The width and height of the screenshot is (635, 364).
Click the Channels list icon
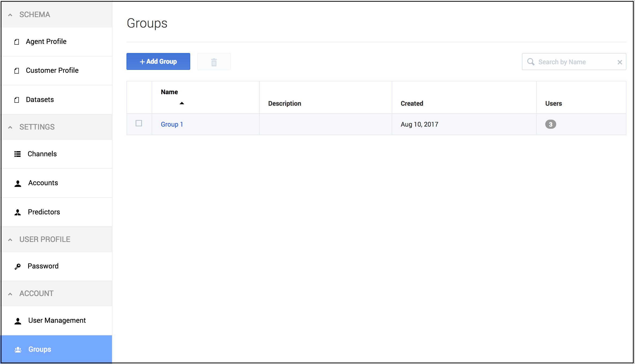pyautogui.click(x=17, y=154)
